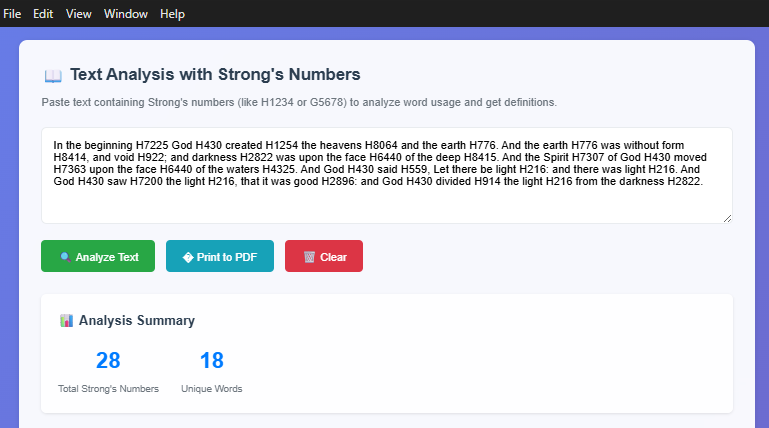Open the File menu

(13, 14)
